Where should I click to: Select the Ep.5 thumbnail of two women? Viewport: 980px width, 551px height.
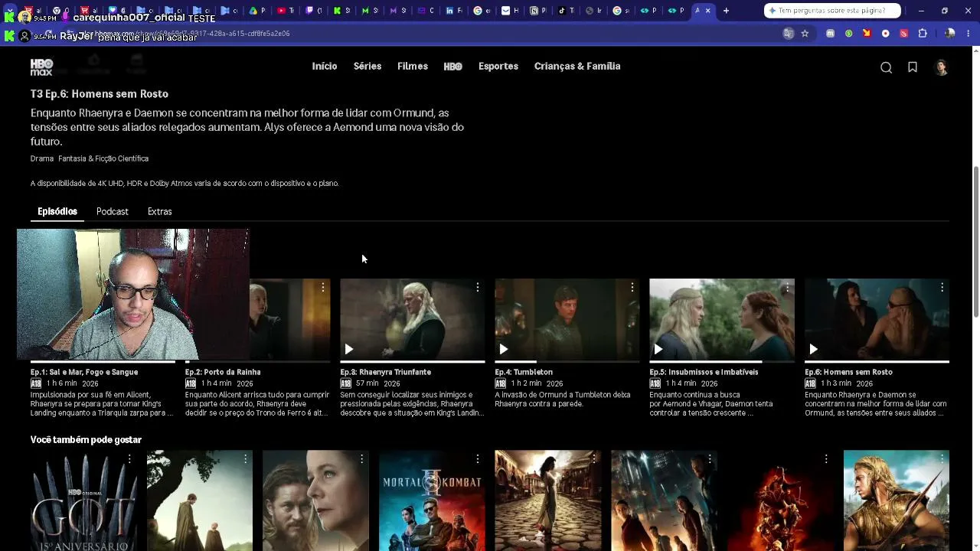pos(722,319)
